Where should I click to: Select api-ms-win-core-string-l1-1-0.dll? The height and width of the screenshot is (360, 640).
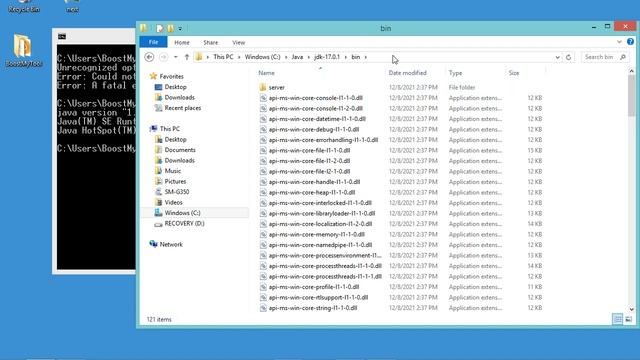click(x=313, y=308)
